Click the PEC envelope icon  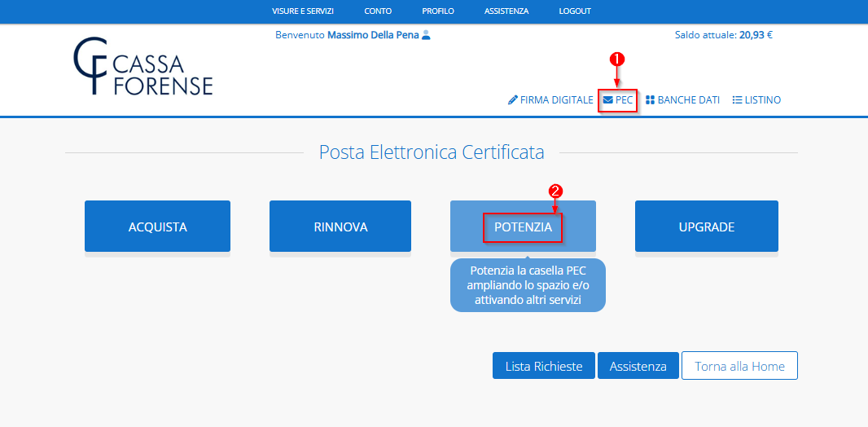[608, 100]
